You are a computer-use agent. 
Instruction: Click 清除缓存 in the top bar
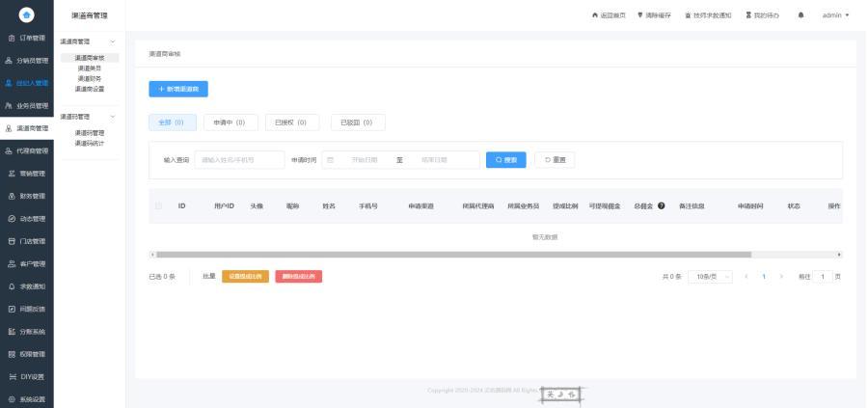654,15
